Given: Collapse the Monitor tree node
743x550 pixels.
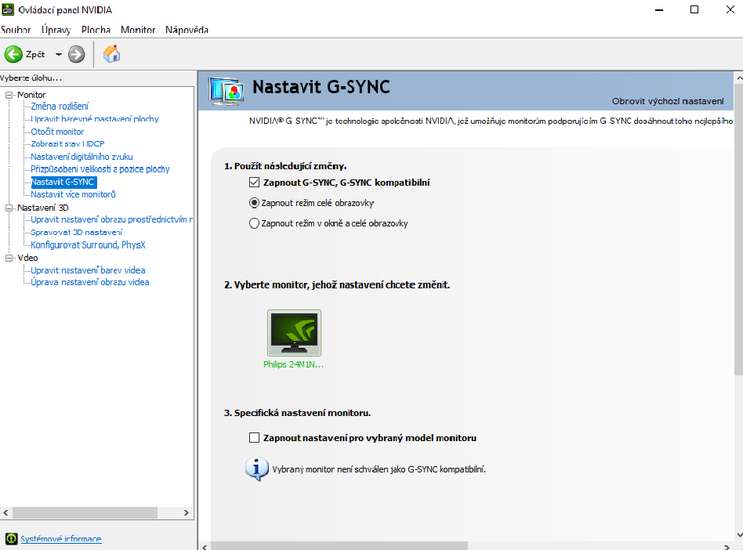Looking at the screenshot, I should coord(9,95).
